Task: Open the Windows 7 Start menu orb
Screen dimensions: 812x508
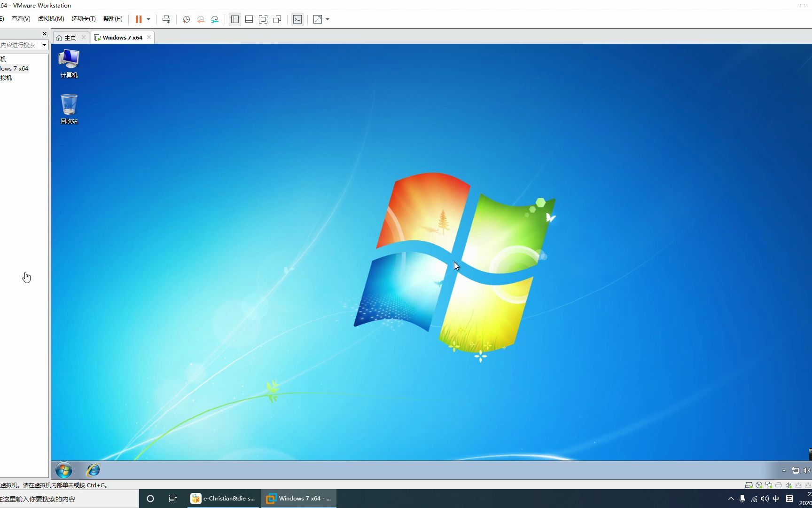Action: tap(64, 470)
